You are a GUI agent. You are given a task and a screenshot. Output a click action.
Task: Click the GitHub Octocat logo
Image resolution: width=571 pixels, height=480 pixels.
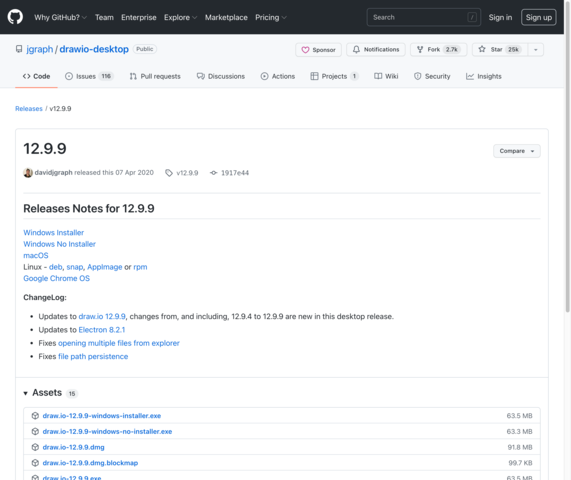click(x=15, y=17)
